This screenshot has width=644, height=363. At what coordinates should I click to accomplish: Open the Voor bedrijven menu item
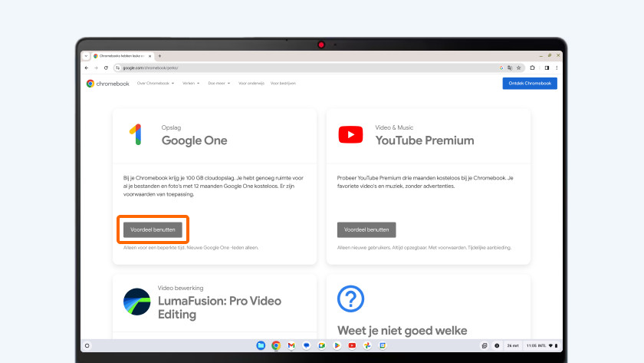point(283,83)
